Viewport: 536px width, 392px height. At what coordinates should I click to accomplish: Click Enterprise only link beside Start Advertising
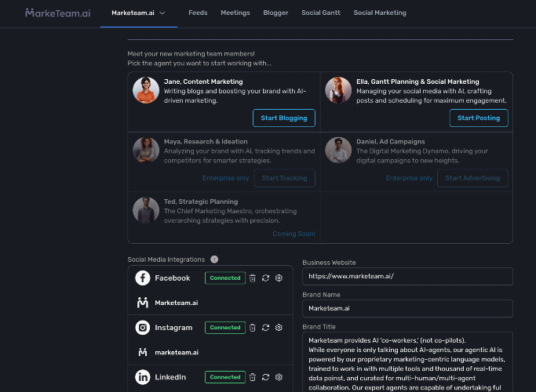tap(409, 178)
